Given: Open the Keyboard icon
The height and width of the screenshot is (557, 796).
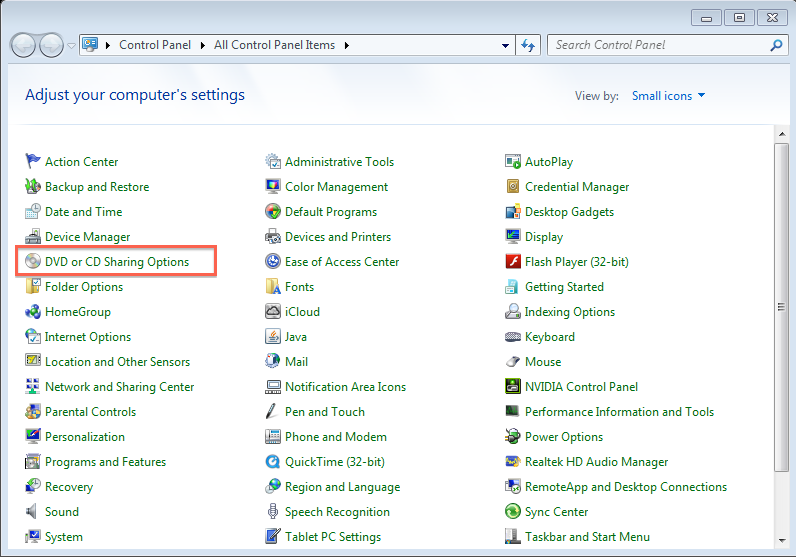Looking at the screenshot, I should 513,336.
